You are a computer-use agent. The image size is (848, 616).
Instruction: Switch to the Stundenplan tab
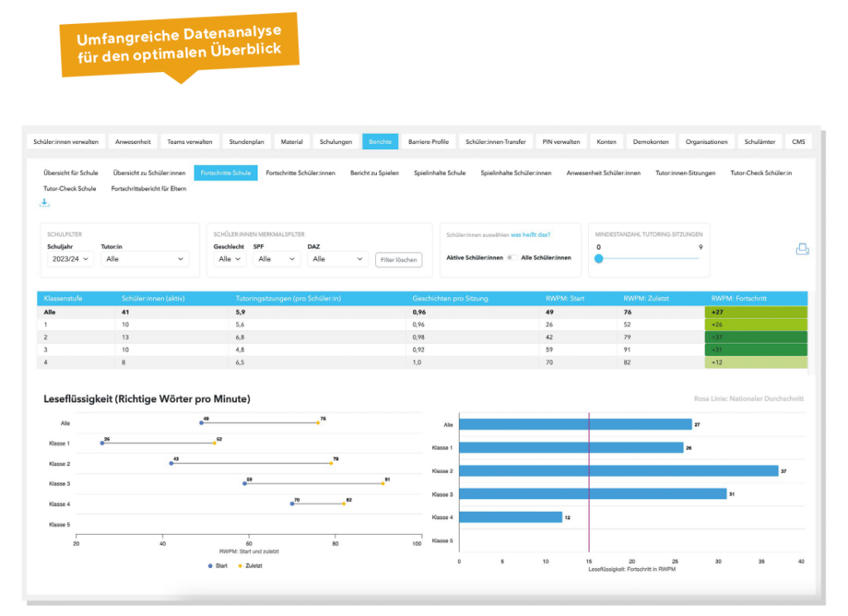point(248,142)
